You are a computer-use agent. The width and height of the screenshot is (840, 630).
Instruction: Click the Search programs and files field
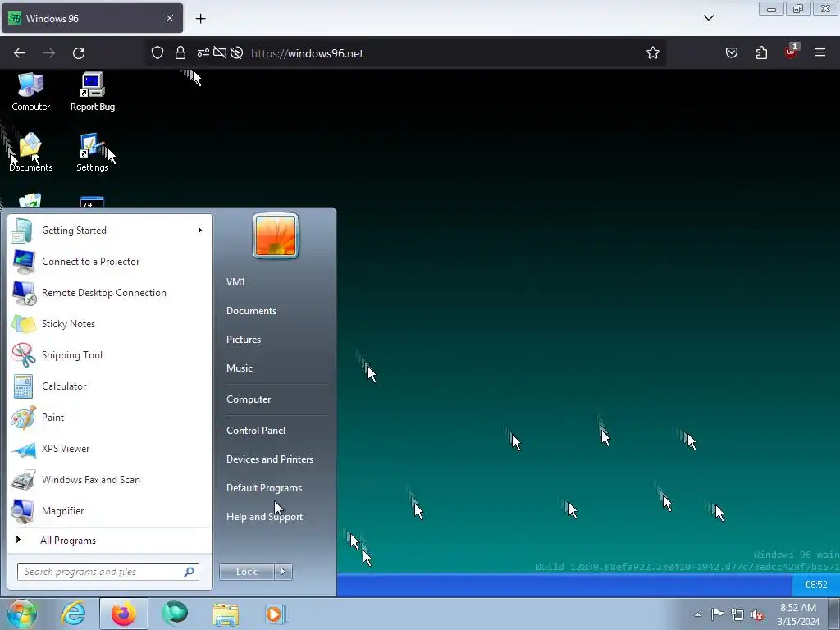[107, 572]
